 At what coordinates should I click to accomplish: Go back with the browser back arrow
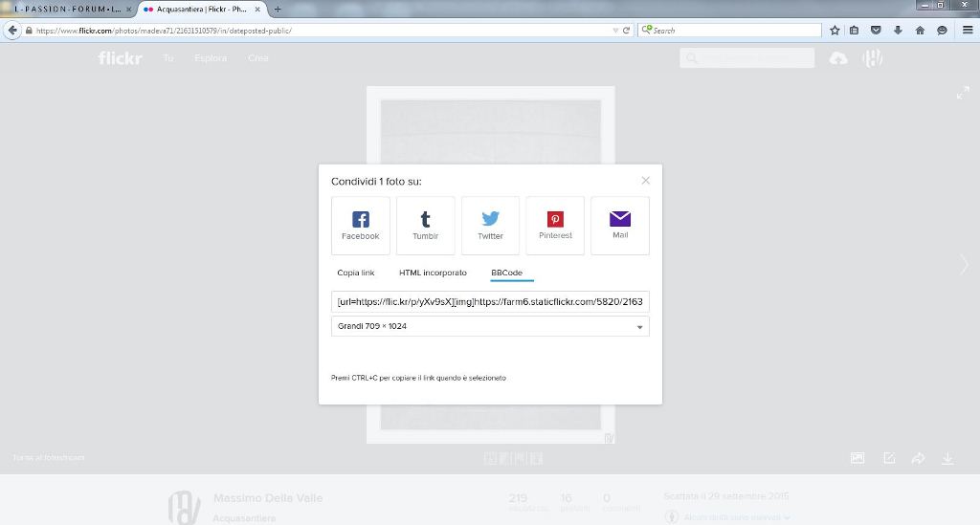(x=12, y=30)
